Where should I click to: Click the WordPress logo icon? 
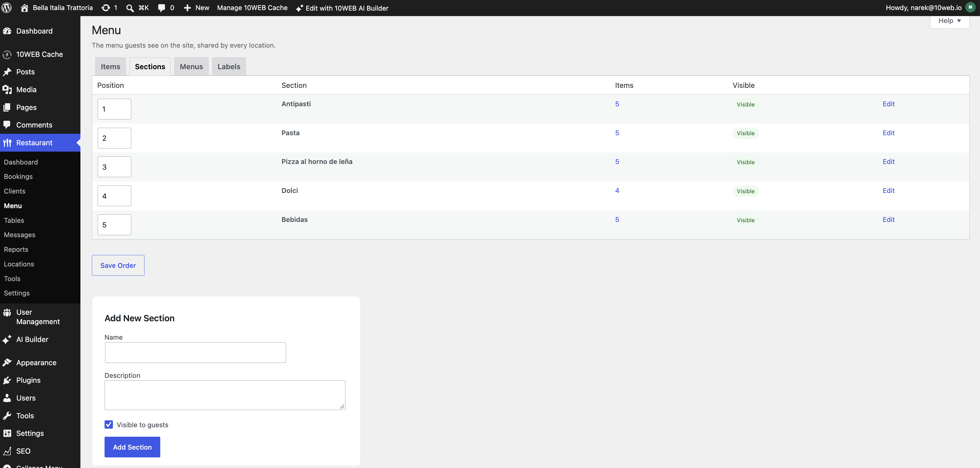click(x=7, y=7)
